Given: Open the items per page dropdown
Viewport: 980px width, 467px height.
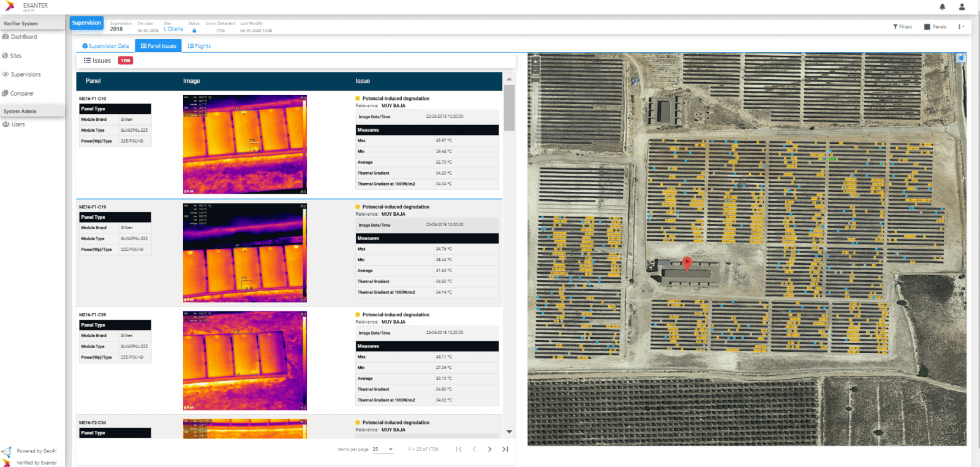Looking at the screenshot, I should click(383, 450).
